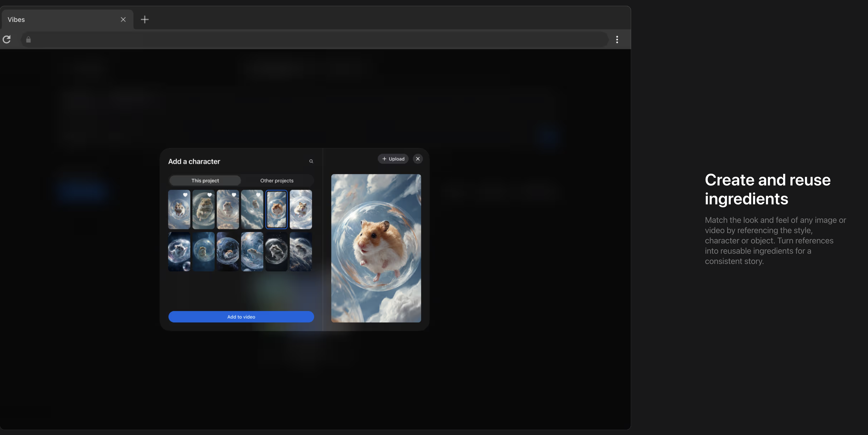This screenshot has width=868, height=435.
Task: Click the large hamster preview image
Action: (376, 248)
